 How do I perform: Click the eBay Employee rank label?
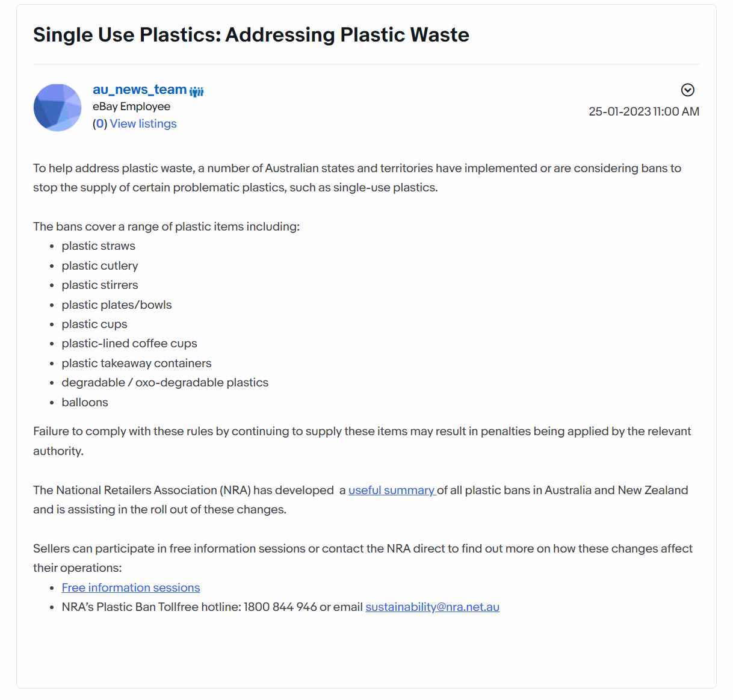coord(131,107)
